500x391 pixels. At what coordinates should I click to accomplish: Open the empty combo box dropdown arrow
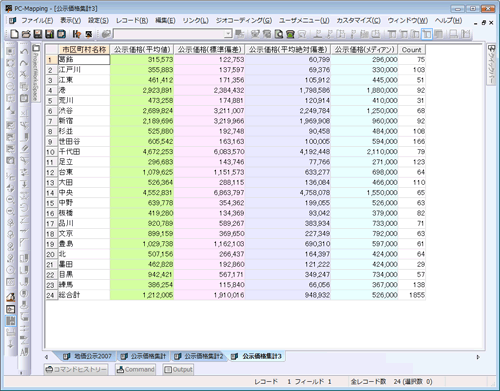click(228, 34)
